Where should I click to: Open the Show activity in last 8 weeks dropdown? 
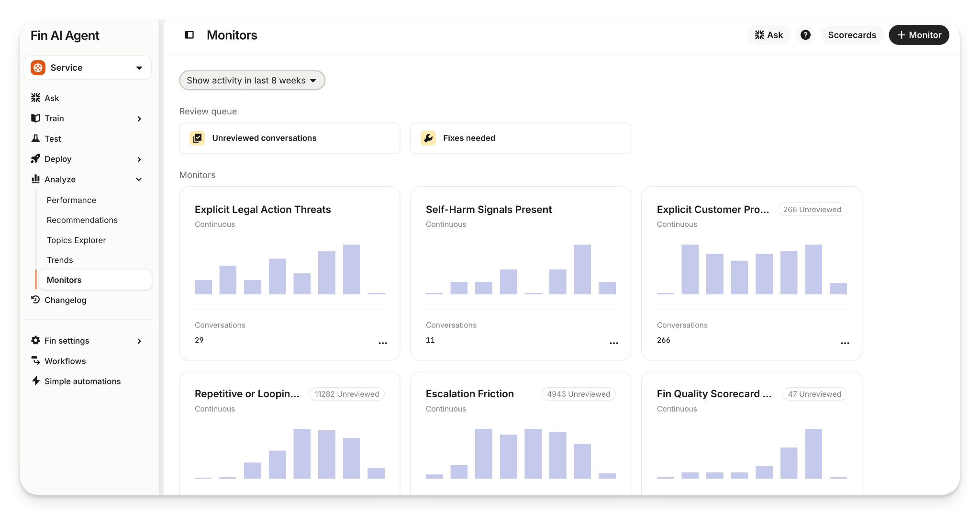tap(252, 80)
